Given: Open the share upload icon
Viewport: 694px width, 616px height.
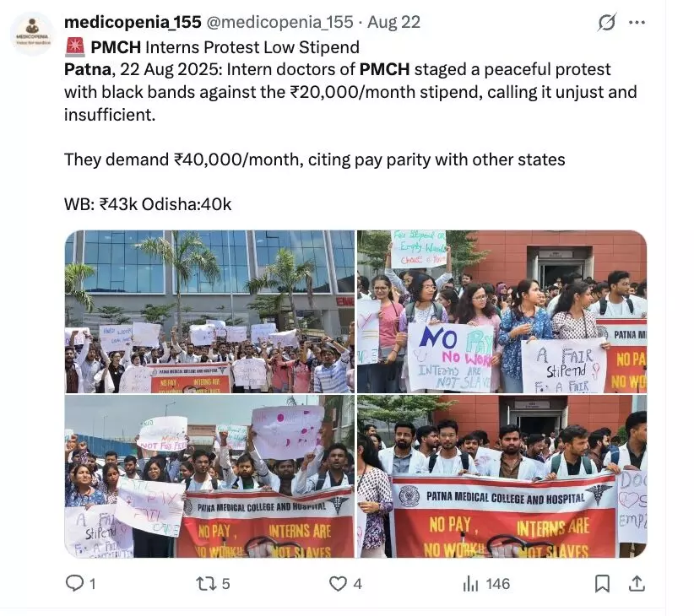Looking at the screenshot, I should 637,583.
